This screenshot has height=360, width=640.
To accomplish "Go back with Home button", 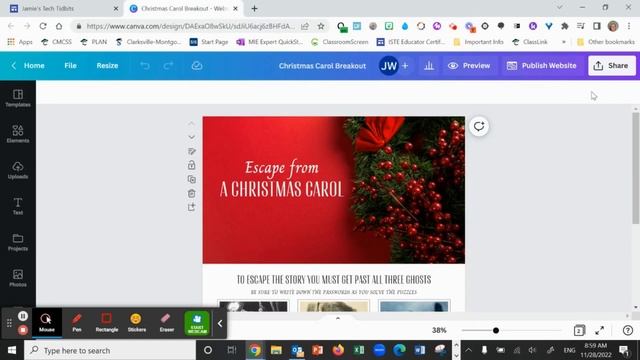I will click(x=28, y=66).
